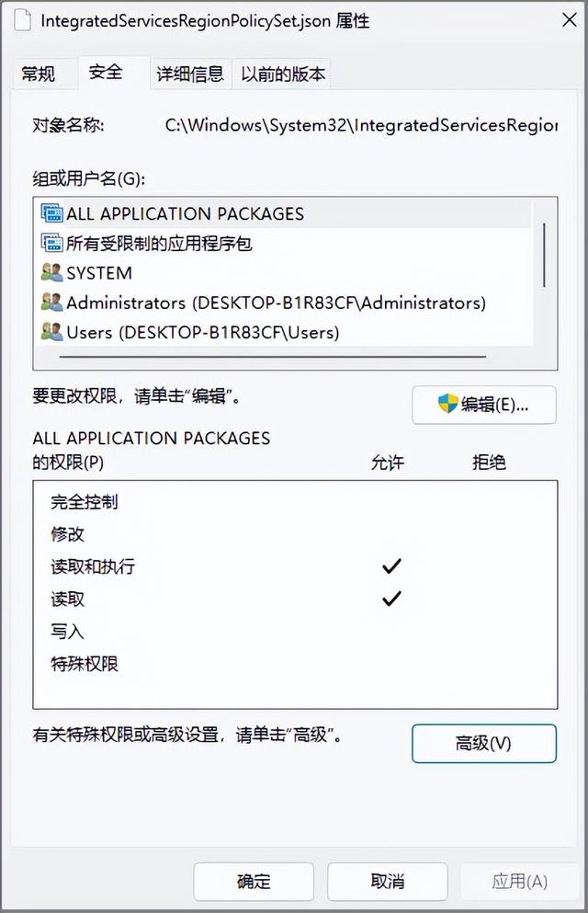Select the 安全 tab

tap(106, 73)
